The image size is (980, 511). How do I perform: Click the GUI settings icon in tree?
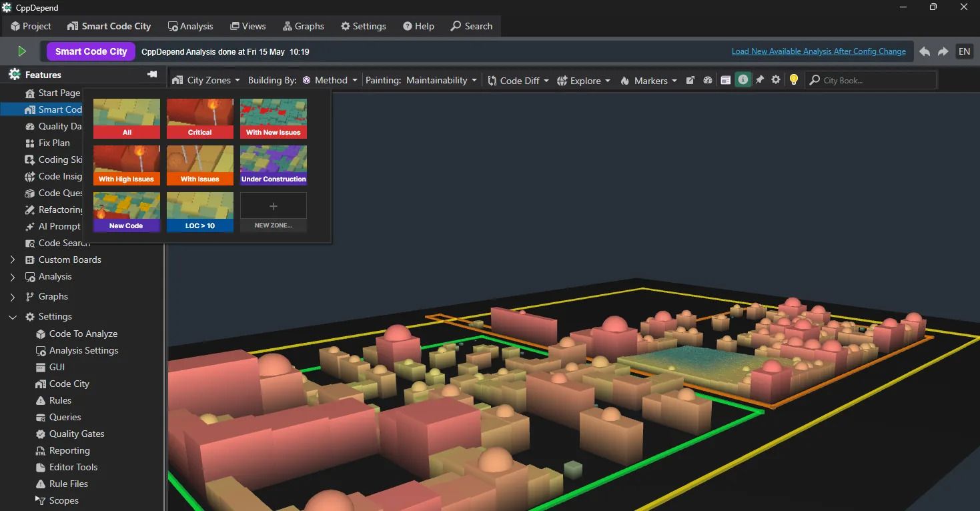40,367
